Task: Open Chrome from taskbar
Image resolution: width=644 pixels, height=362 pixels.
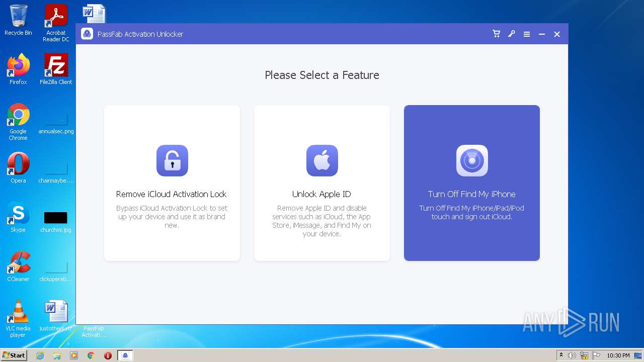Action: tap(91, 355)
